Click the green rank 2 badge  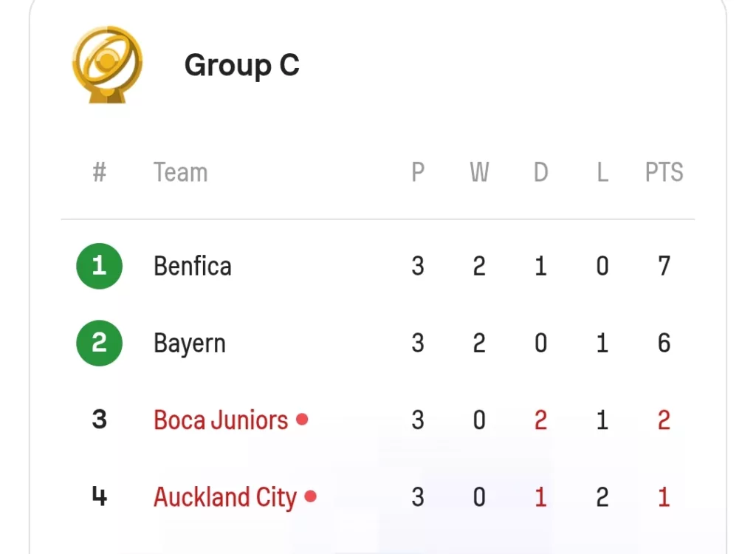point(100,343)
